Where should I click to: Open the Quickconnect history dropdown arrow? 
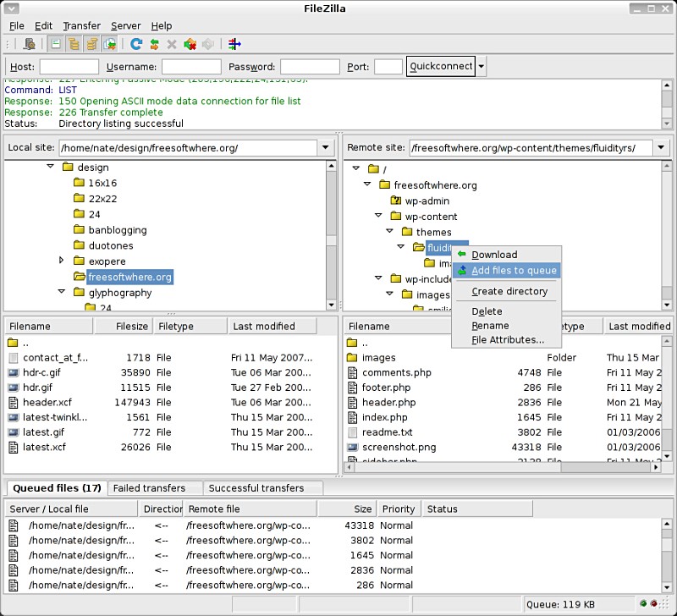tap(481, 67)
